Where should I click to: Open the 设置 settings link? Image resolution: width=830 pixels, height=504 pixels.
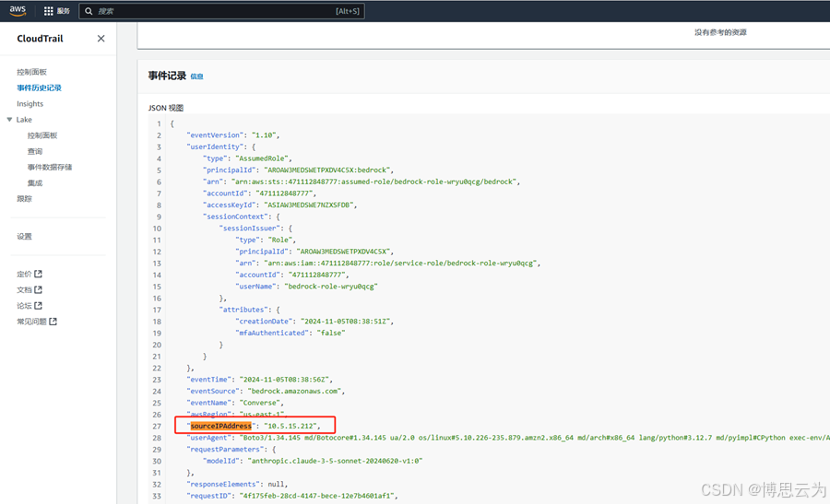[24, 237]
